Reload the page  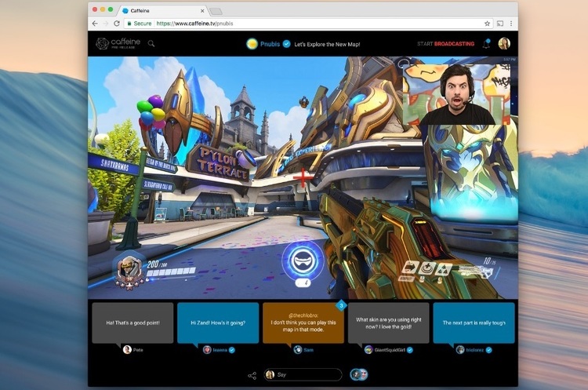point(117,24)
